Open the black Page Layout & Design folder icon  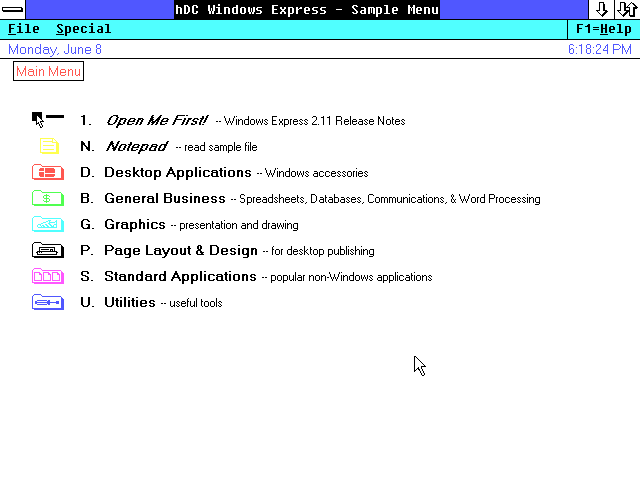click(x=48, y=250)
